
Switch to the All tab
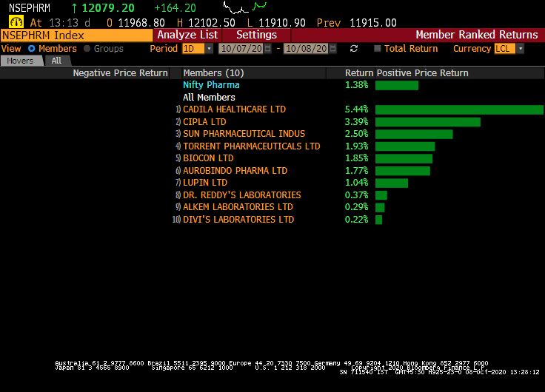coord(56,61)
